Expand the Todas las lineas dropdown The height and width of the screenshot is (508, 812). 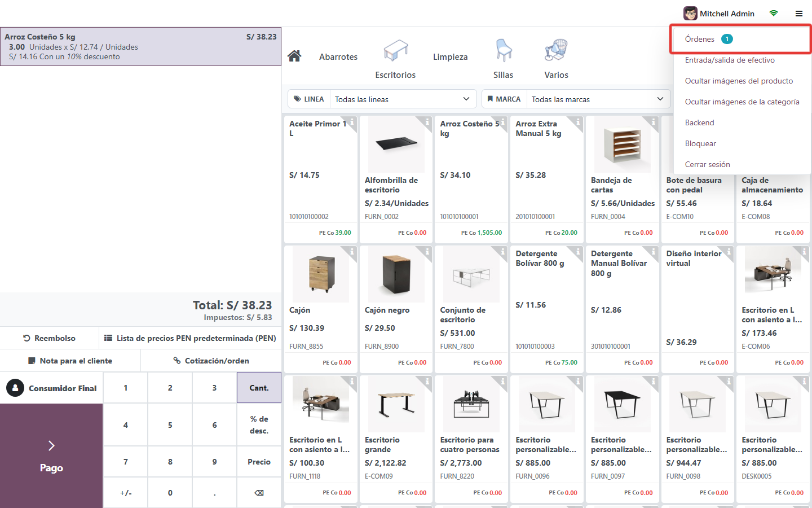pos(403,99)
